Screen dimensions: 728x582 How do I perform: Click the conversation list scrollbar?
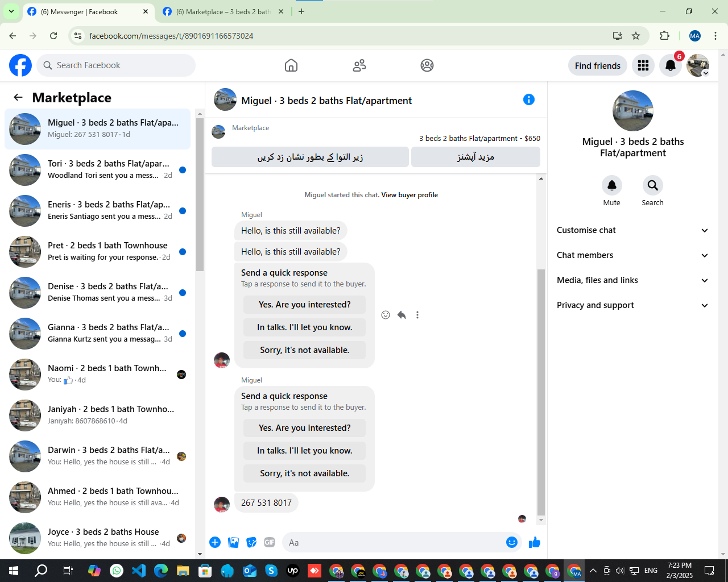click(200, 194)
